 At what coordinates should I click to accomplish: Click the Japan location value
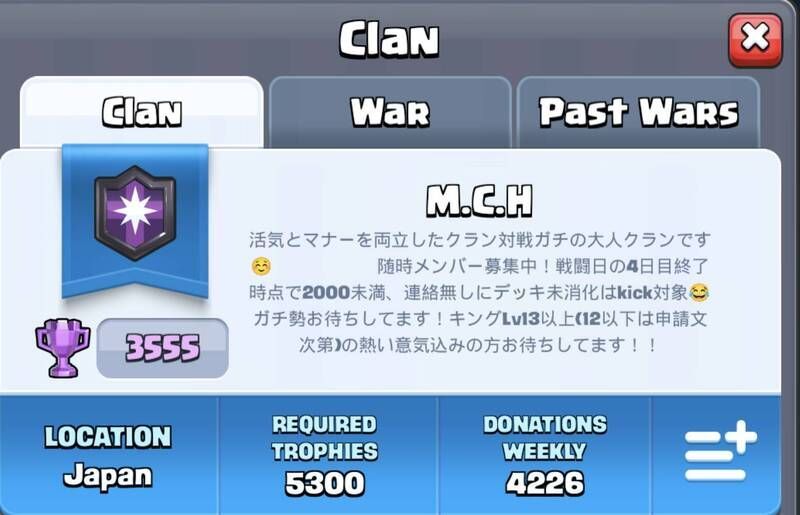tap(108, 476)
